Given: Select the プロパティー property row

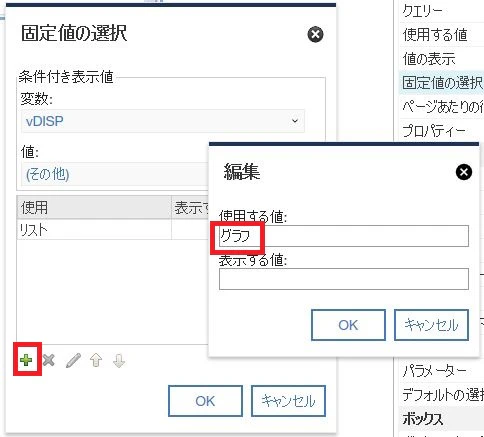Looking at the screenshot, I should tap(442, 130).
